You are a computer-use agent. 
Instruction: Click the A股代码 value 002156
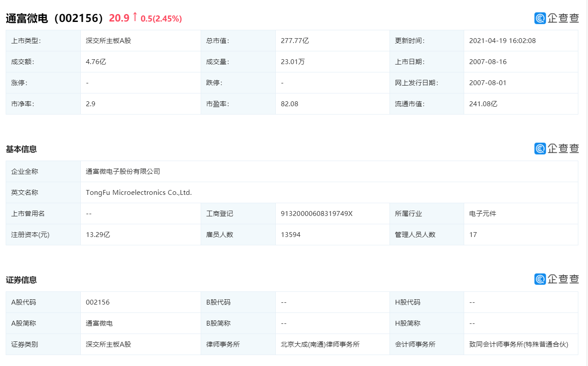pyautogui.click(x=99, y=302)
